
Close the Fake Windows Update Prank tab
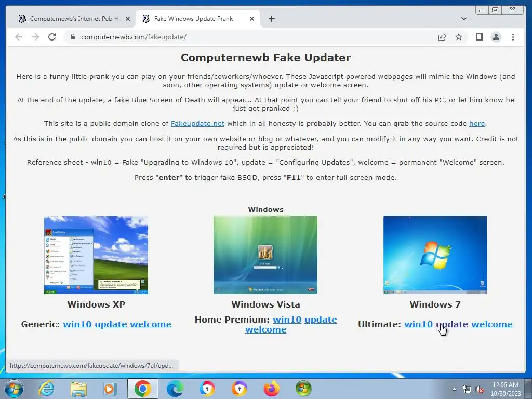tap(252, 19)
